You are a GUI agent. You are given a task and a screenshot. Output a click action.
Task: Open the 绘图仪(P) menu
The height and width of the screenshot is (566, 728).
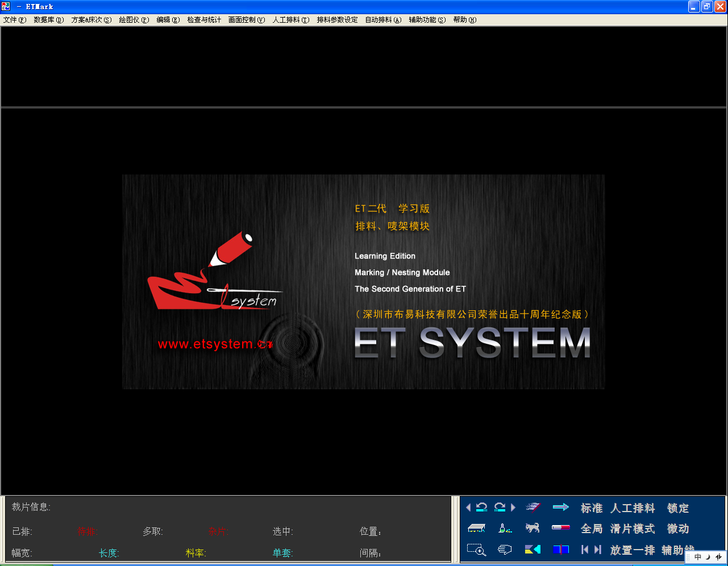134,20
